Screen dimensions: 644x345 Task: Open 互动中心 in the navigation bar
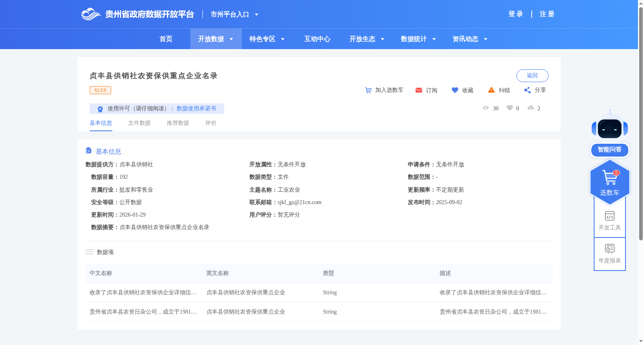(x=317, y=39)
